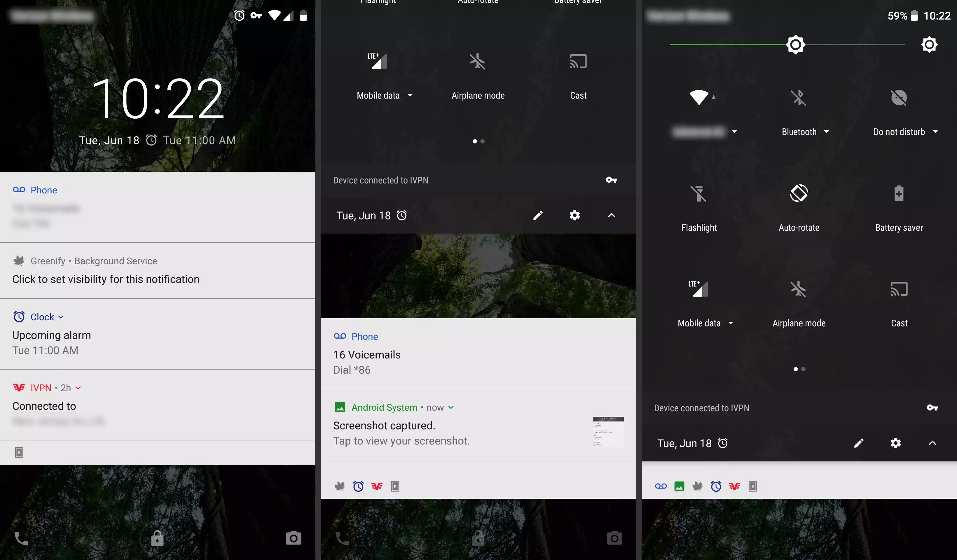Toggle Airplane mode switch off
Screen dimensions: 957x560
[478, 61]
